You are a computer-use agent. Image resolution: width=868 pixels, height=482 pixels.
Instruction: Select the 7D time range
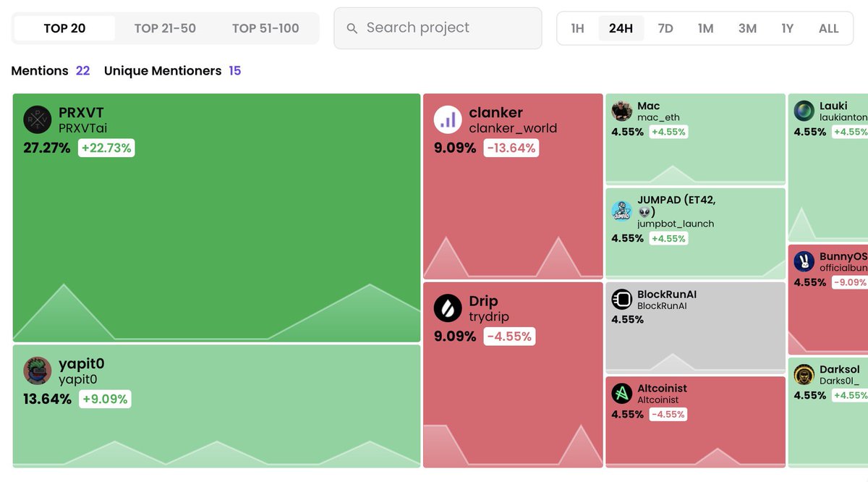click(665, 28)
